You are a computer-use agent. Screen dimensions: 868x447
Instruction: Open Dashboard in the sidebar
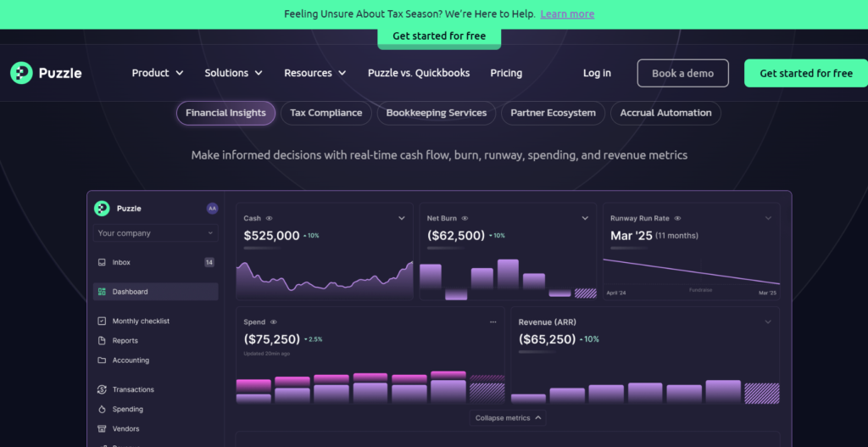tap(156, 292)
